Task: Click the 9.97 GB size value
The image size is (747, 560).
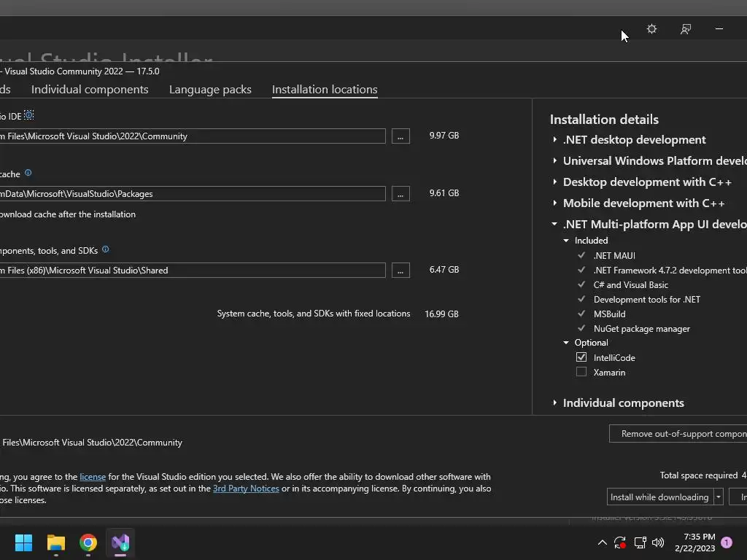Action: (x=444, y=135)
